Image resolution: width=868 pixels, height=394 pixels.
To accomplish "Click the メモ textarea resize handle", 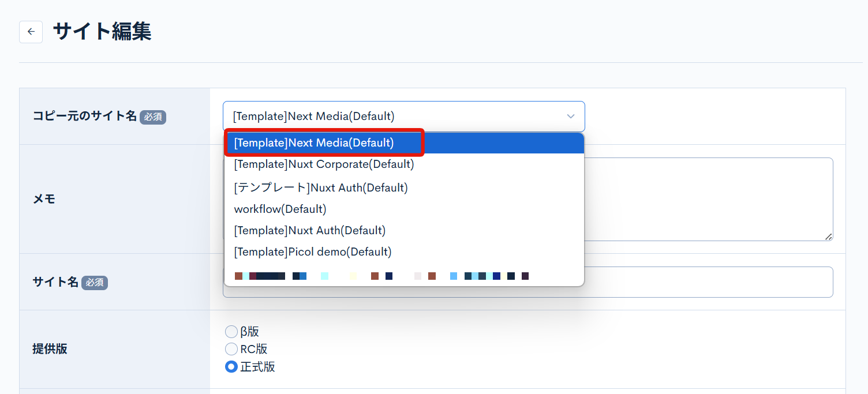I will (828, 237).
